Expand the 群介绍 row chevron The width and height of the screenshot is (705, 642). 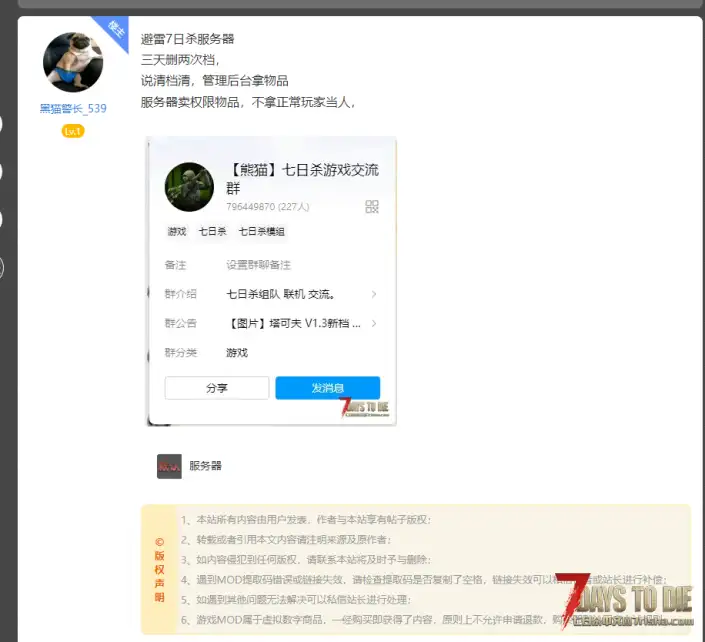374,294
